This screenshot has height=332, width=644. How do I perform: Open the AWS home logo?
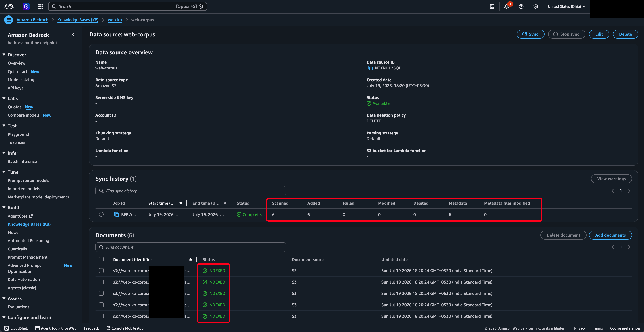coord(9,6)
